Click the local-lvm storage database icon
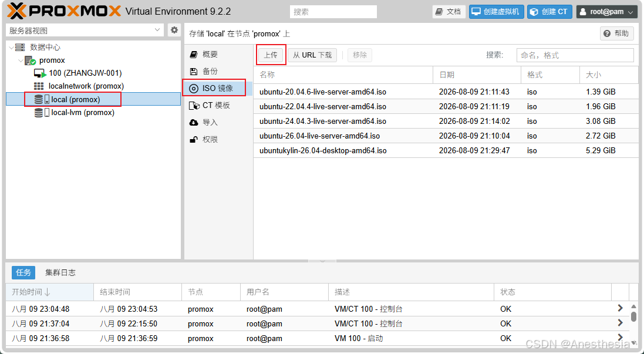The width and height of the screenshot is (644, 354). [x=39, y=113]
